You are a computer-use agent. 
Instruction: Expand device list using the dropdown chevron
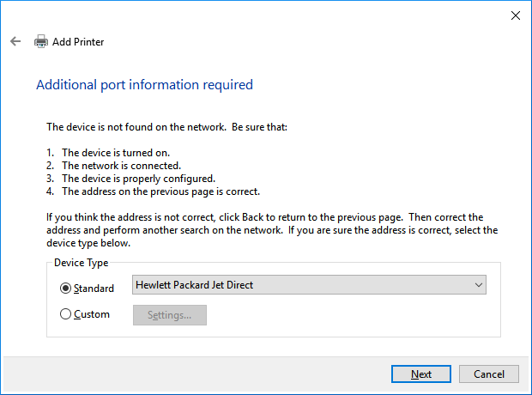(x=478, y=285)
